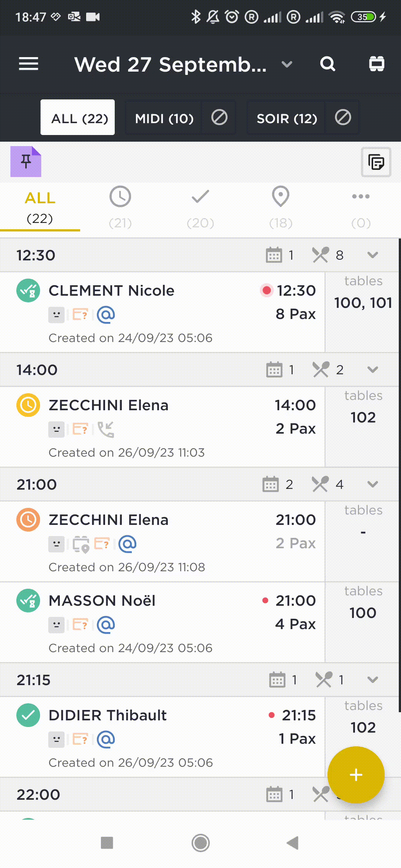Viewport: 401px width, 868px height.
Task: Open the date dropdown chevron
Action: tap(287, 65)
